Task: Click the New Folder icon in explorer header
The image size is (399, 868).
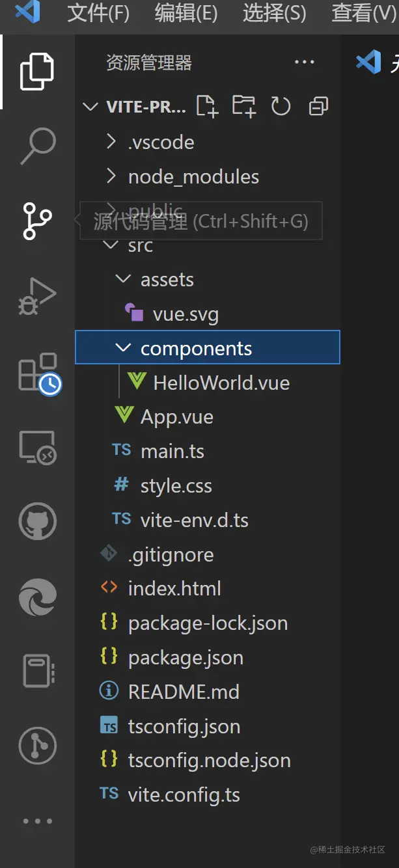Action: (x=244, y=106)
